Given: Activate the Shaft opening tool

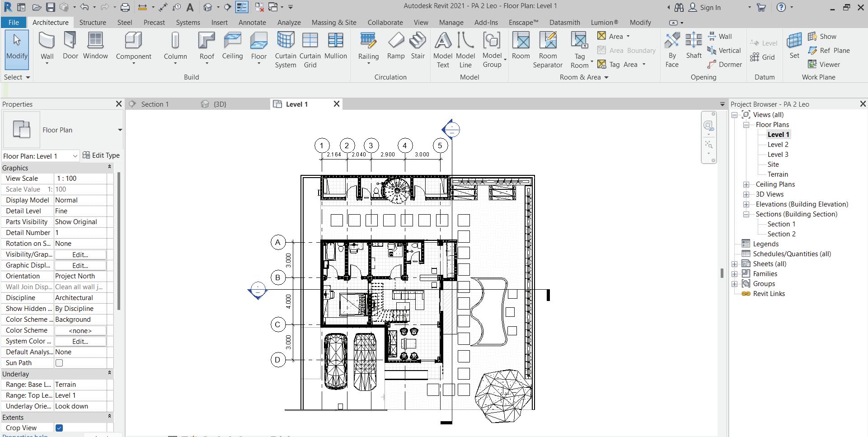Looking at the screenshot, I should click(x=694, y=47).
